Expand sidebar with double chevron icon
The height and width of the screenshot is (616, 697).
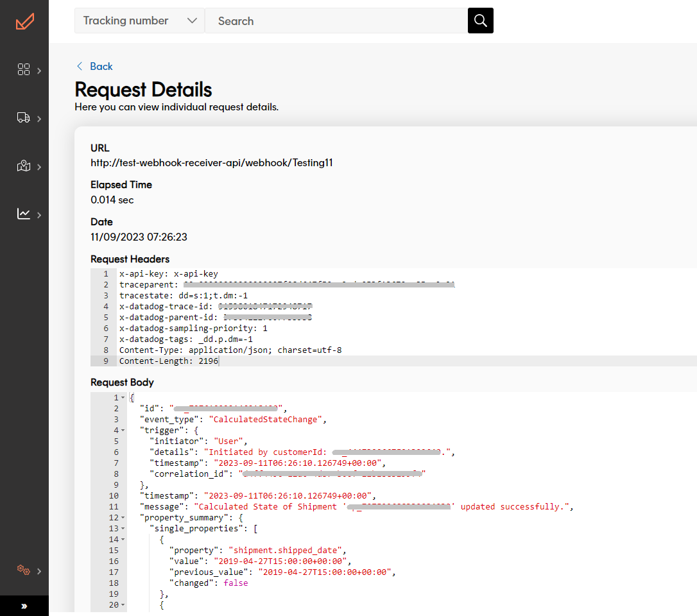24,606
